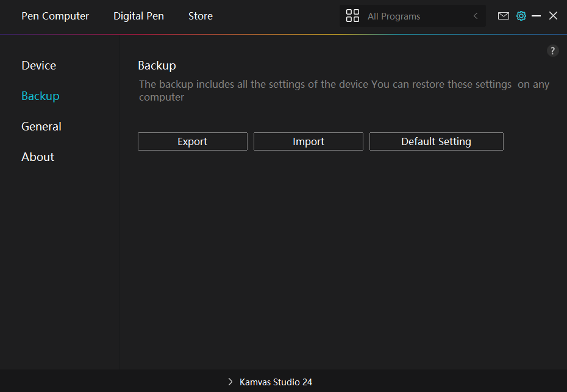Expand the arrow beside Kamvas Studio 24
This screenshot has height=392, width=567.
(230, 382)
